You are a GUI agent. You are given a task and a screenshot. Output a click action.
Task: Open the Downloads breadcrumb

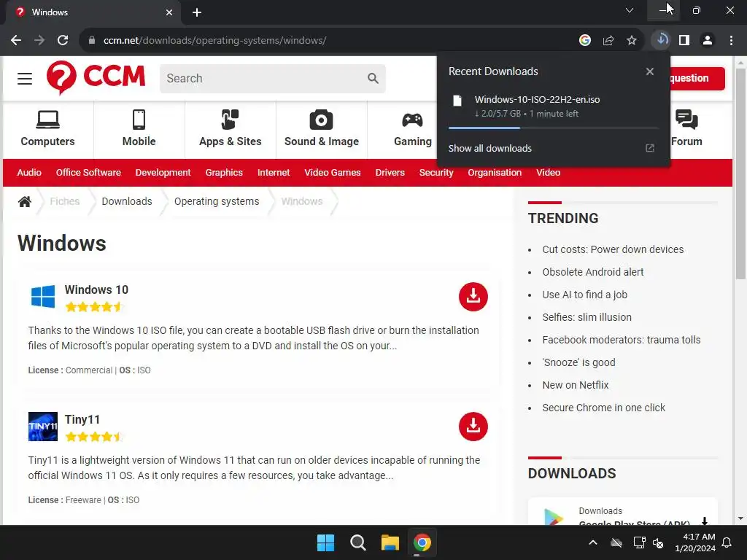[x=127, y=201]
